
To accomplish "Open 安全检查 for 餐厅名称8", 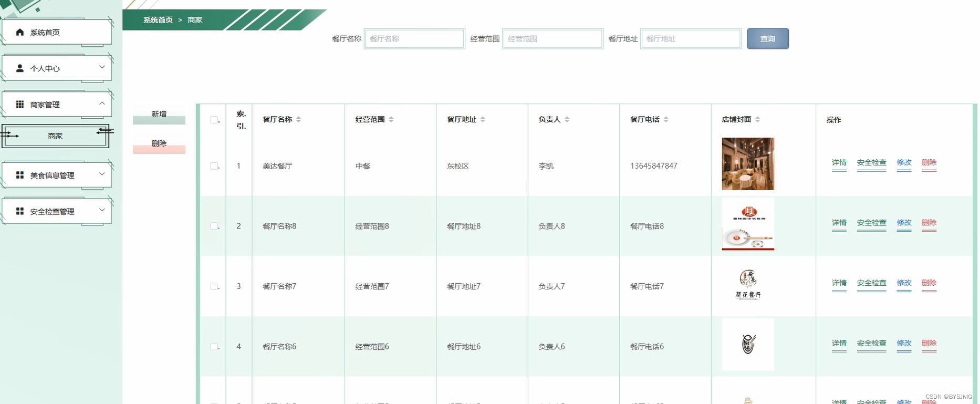I will pos(872,223).
